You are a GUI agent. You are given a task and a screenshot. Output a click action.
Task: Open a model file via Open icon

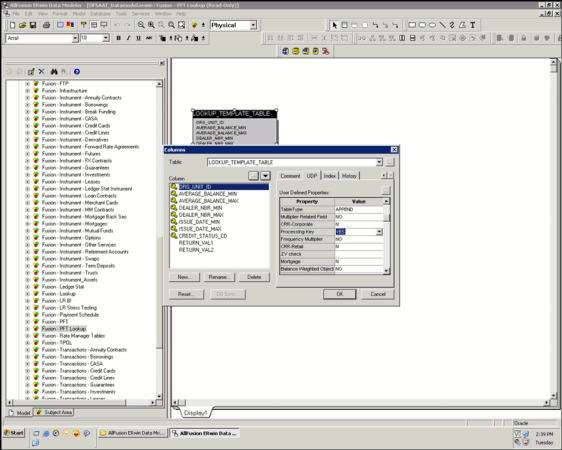(23, 25)
